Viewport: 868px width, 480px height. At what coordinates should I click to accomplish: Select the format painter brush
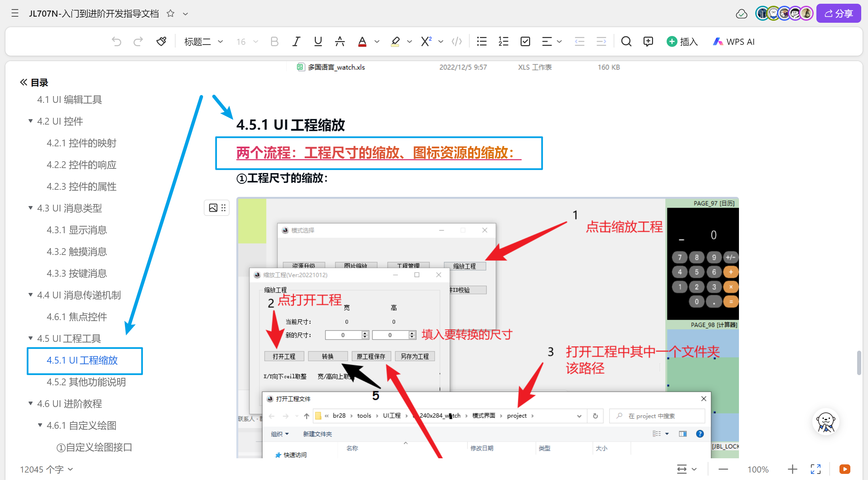click(x=161, y=42)
